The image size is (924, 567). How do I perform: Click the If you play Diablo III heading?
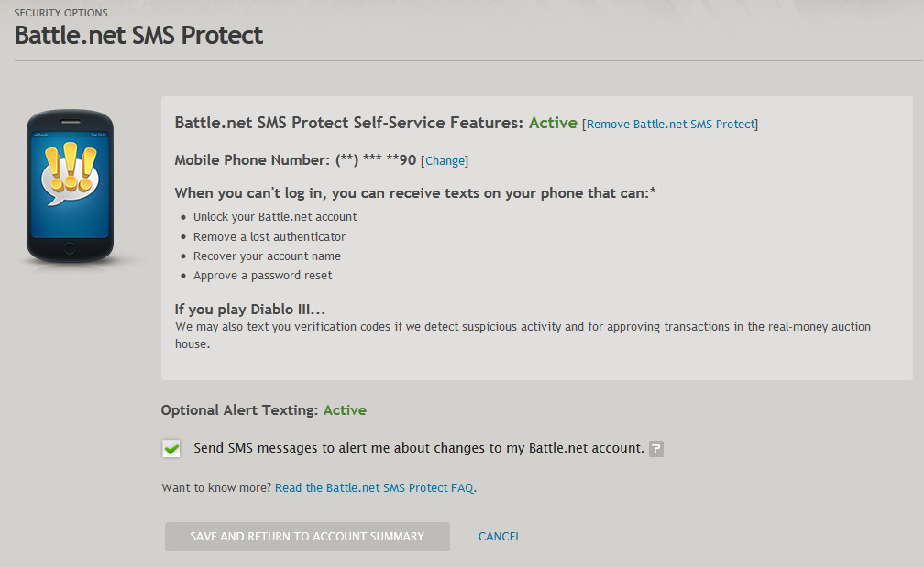pyautogui.click(x=250, y=309)
